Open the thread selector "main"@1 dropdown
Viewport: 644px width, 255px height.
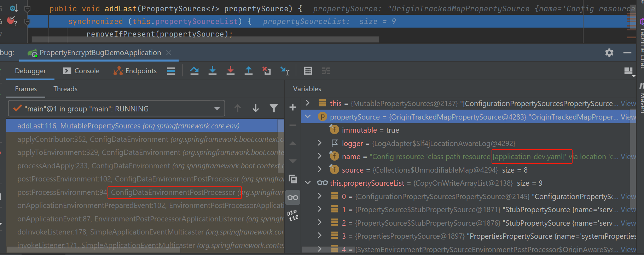click(116, 109)
